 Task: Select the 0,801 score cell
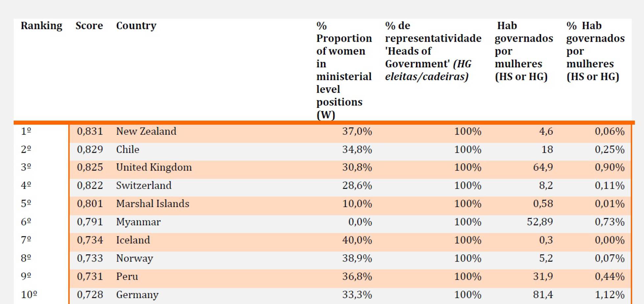[90, 204]
